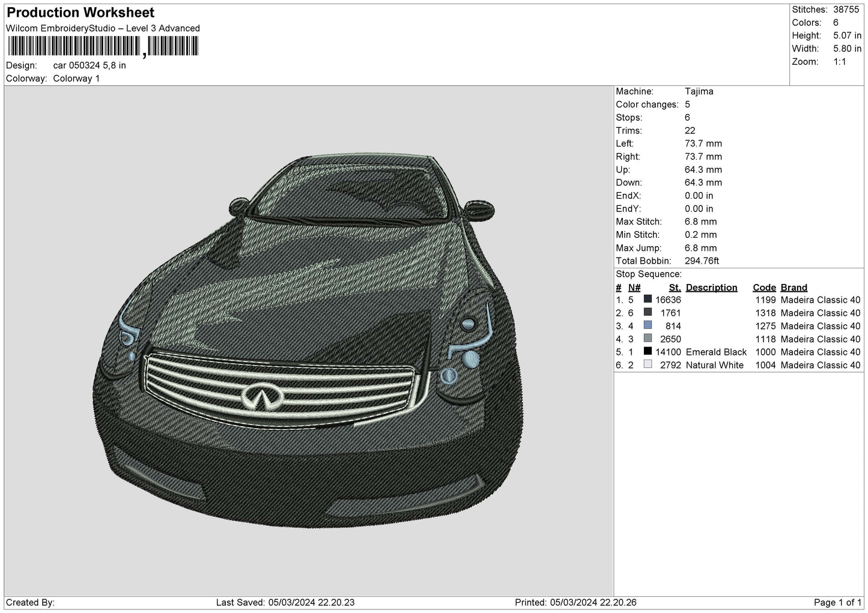Click the Trims value '22'

(690, 131)
